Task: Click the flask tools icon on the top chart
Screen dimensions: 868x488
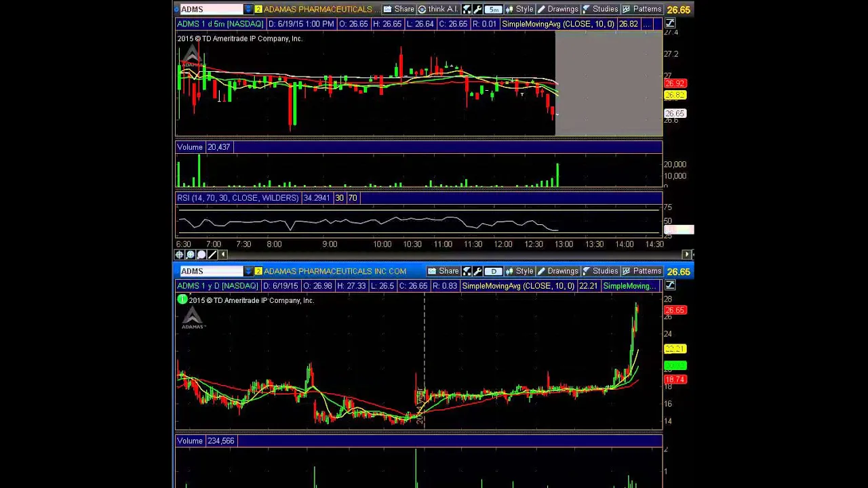Action: (467, 9)
